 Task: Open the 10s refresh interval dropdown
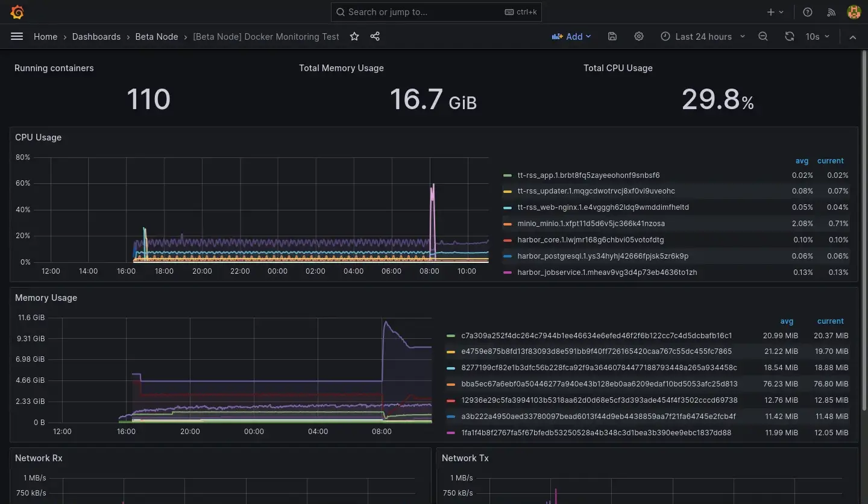818,37
